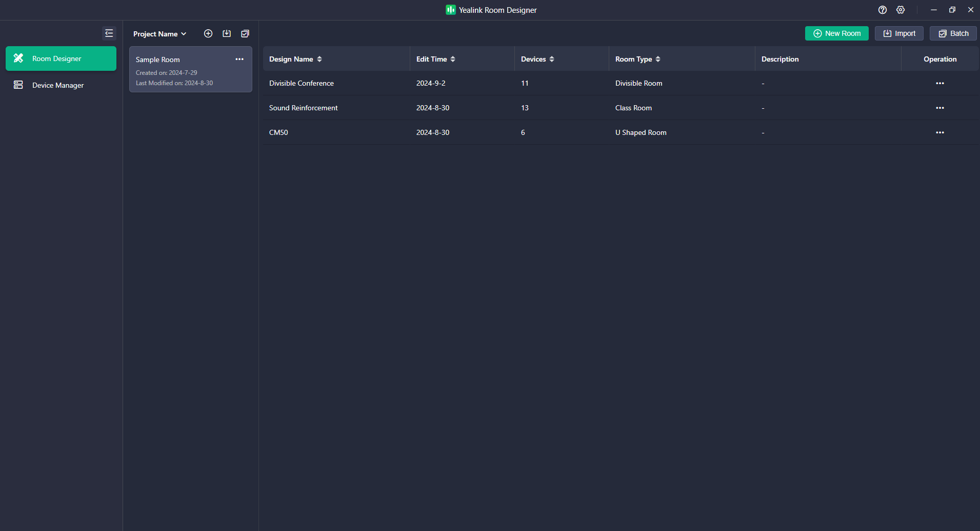This screenshot has width=980, height=531.
Task: Click Sound Reinforcement edit time 2024-8-30
Action: click(x=433, y=108)
